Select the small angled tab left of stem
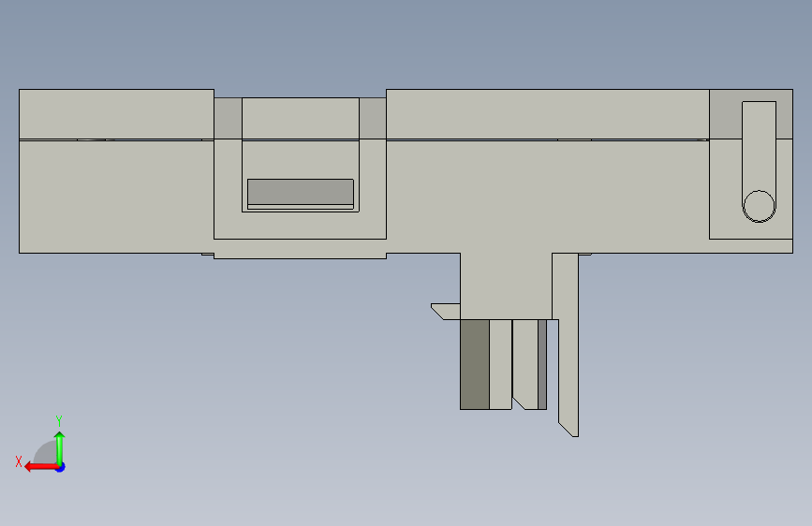The height and width of the screenshot is (526, 812). 446,311
